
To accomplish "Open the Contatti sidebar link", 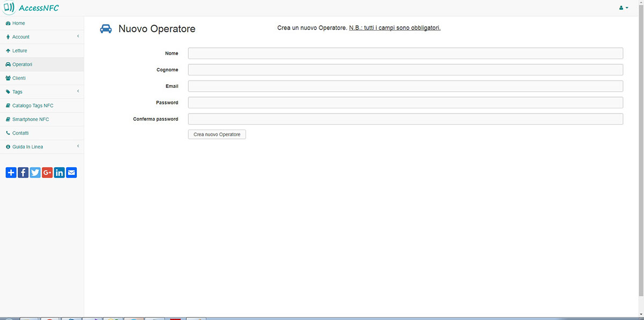I will coord(20,133).
